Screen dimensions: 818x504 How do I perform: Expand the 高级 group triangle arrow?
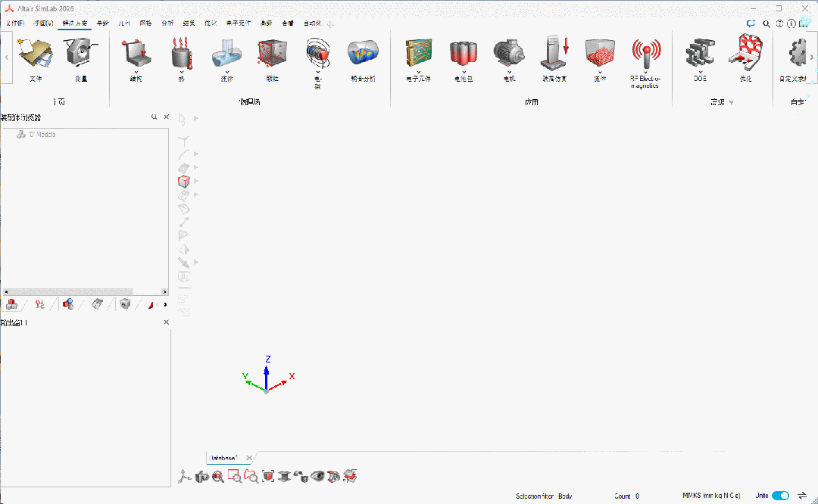(x=732, y=103)
